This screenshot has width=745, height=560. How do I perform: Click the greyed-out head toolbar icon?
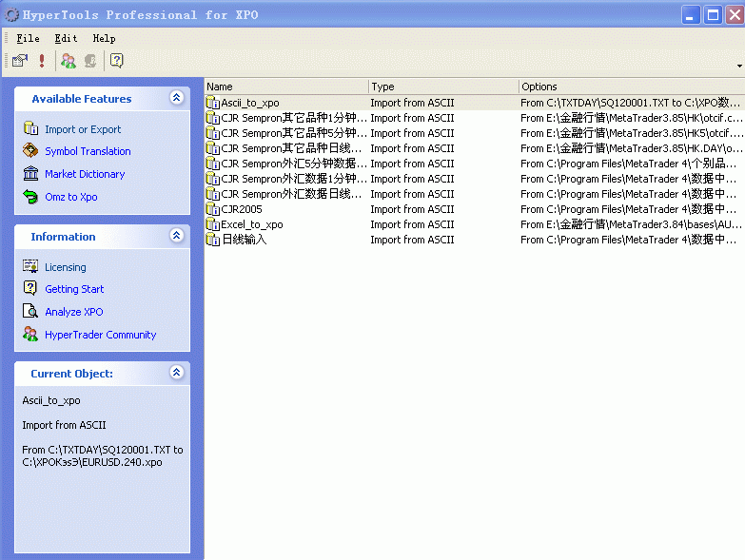(x=90, y=60)
